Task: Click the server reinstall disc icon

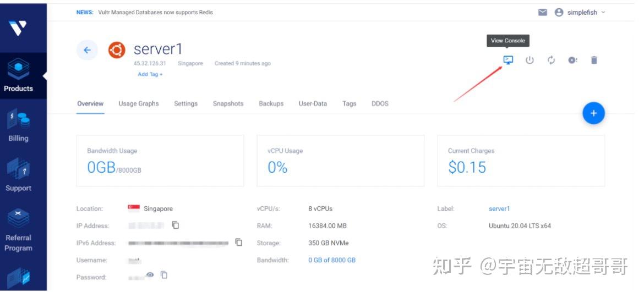Action: [x=572, y=60]
